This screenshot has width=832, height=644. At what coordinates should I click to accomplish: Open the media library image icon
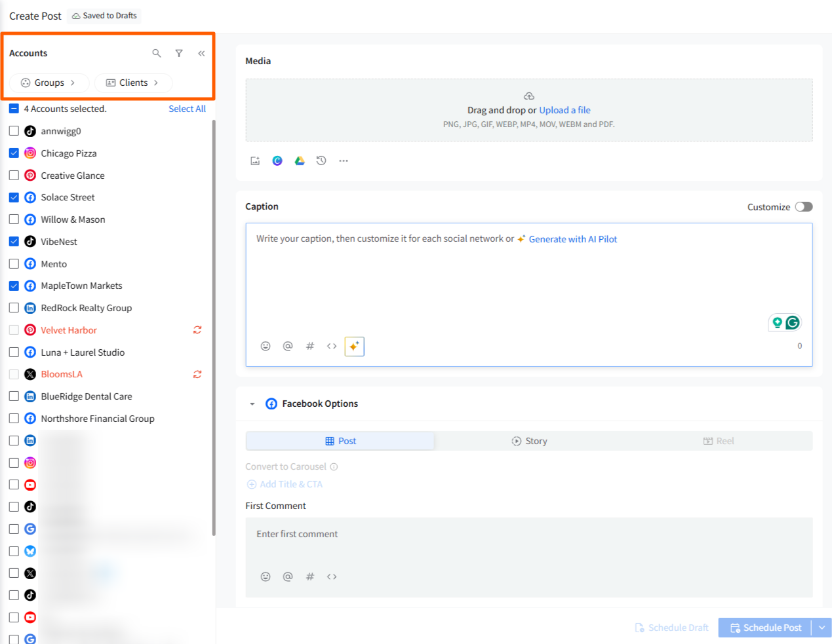tap(255, 161)
